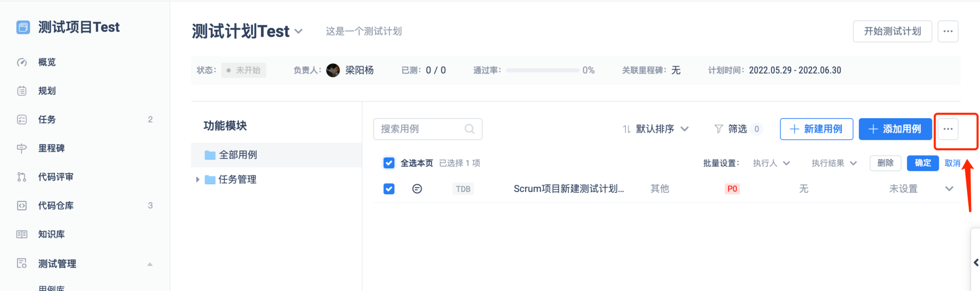This screenshot has width=980, height=291.
Task: Expand the 任务管理 folder tree node
Action: (x=197, y=180)
